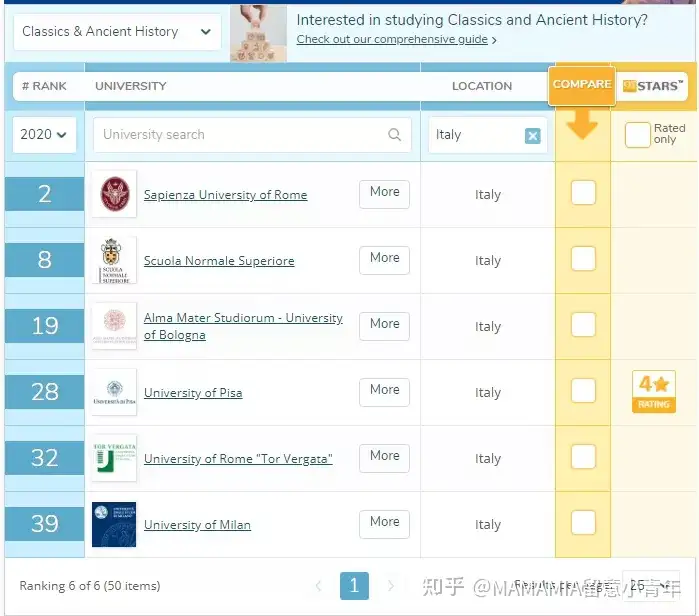The height and width of the screenshot is (616, 699).
Task: Click the COMPARE tab button
Action: point(582,85)
